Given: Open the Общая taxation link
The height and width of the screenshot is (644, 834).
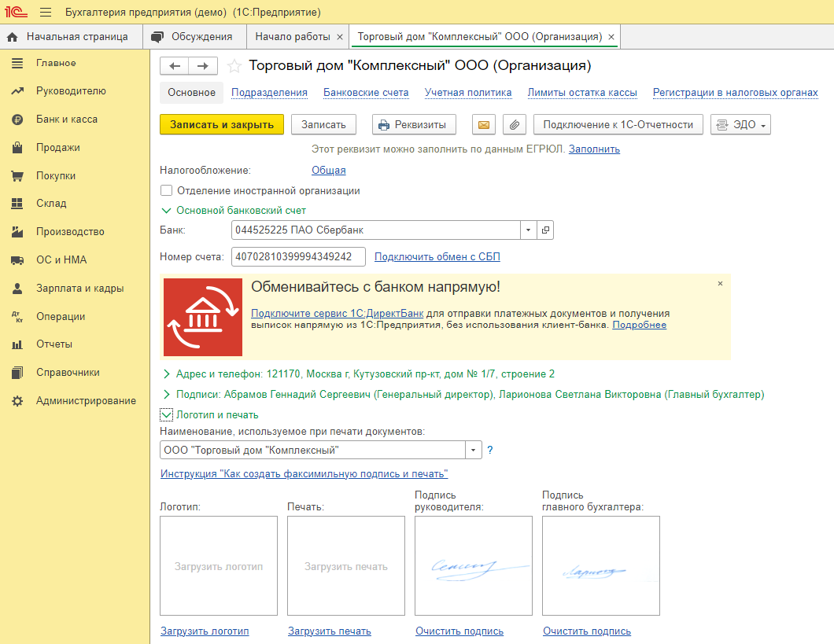Looking at the screenshot, I should pos(329,171).
